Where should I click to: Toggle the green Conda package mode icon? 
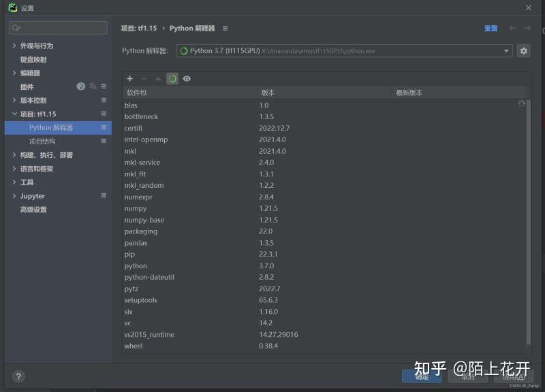(x=172, y=77)
